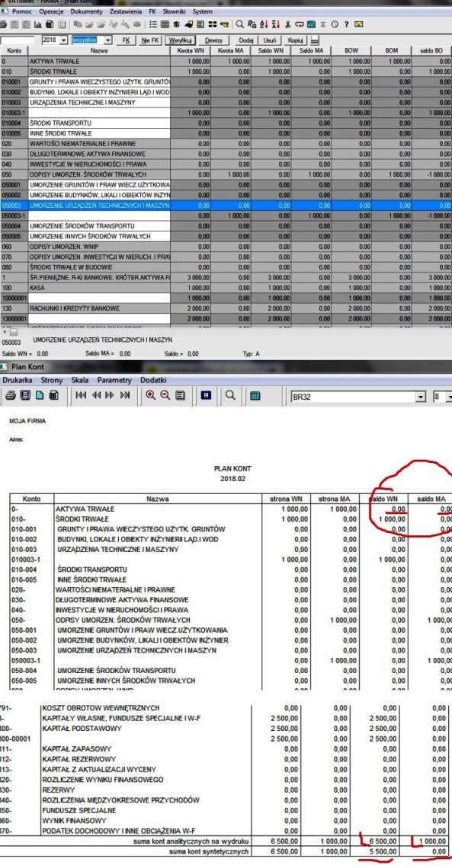Image resolution: width=452 pixels, height=868 pixels.
Task: Click the Nie FK button
Action: 149,40
